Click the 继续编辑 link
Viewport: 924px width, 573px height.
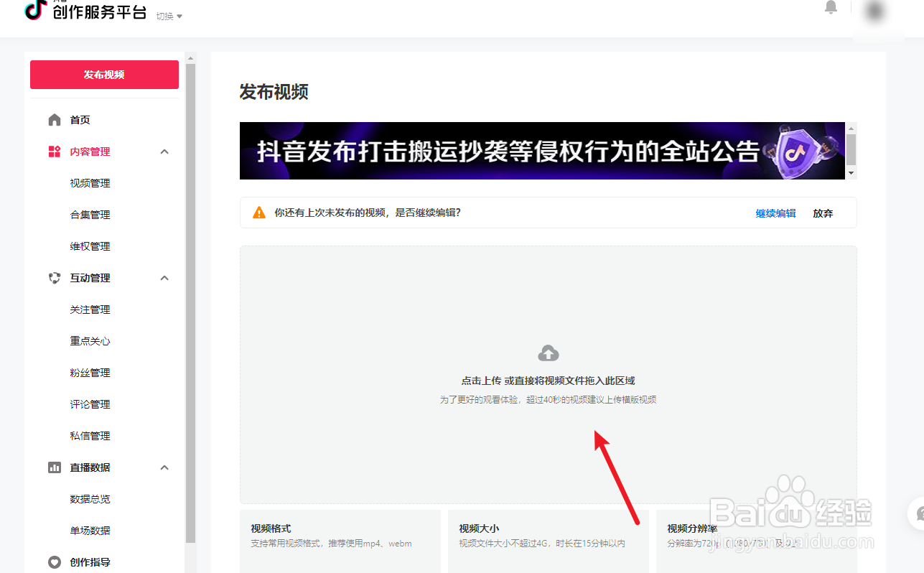coord(775,213)
